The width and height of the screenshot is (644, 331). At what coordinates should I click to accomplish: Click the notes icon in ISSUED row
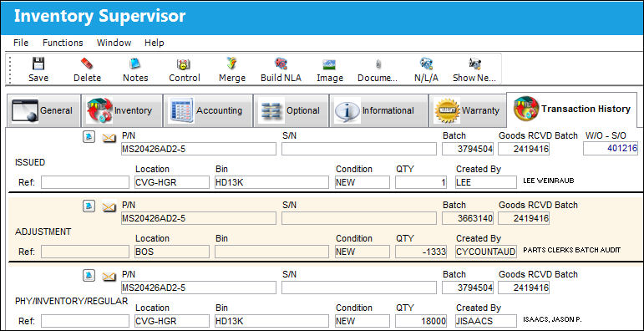(x=89, y=137)
